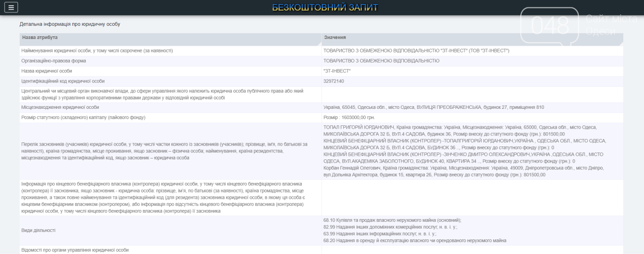Click the short company name value "ЗТ-ІНВЕСТ"
This screenshot has height=254, width=644.
click(337, 71)
